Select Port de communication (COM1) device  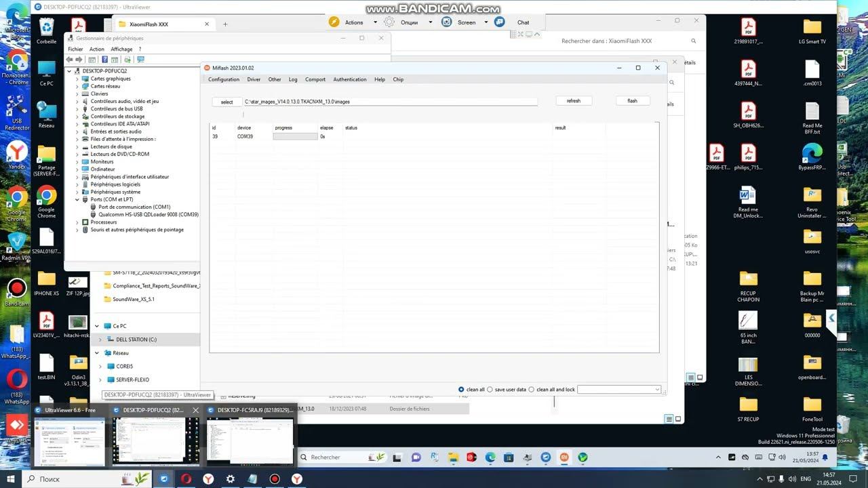tap(134, 207)
